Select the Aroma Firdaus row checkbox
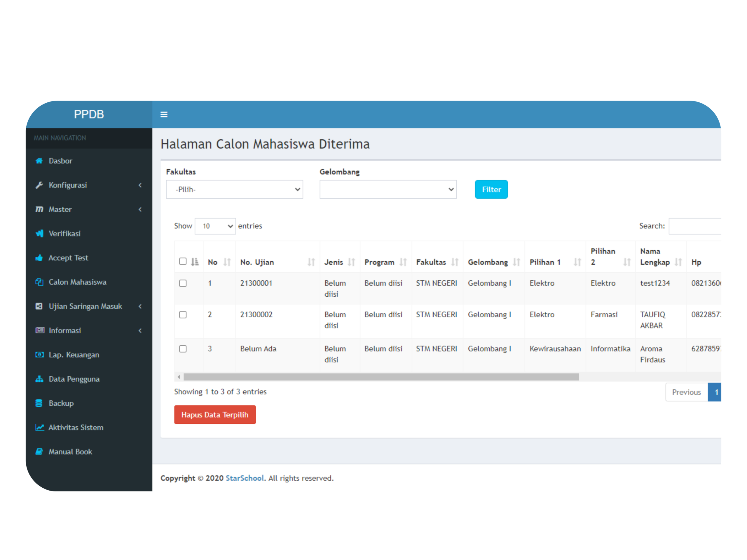 (x=183, y=349)
